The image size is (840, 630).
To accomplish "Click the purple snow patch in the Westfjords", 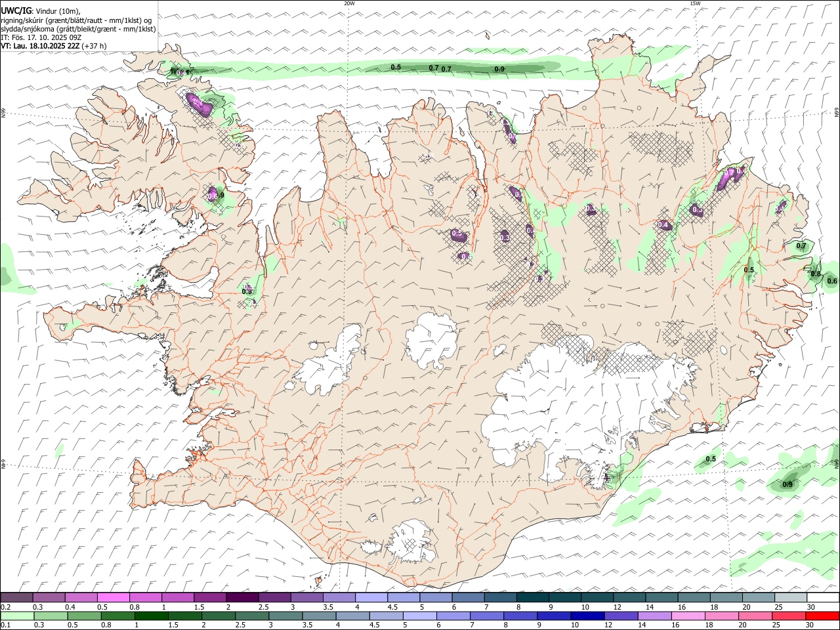I will [x=198, y=104].
